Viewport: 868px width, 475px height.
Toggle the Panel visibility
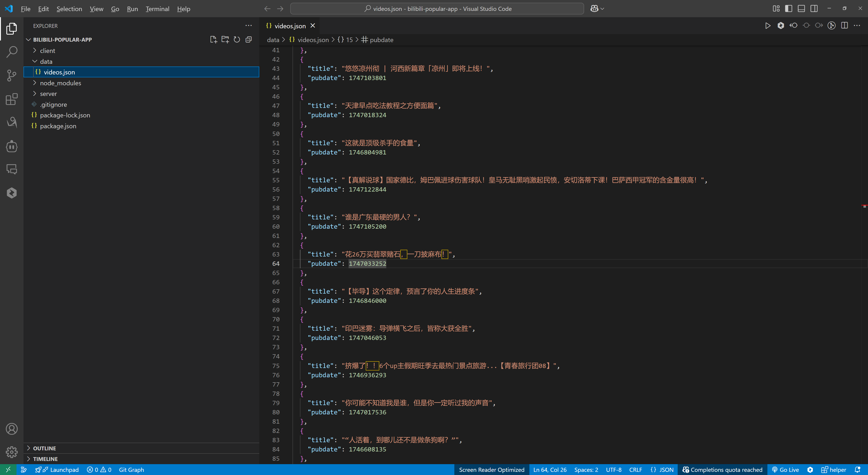point(801,8)
